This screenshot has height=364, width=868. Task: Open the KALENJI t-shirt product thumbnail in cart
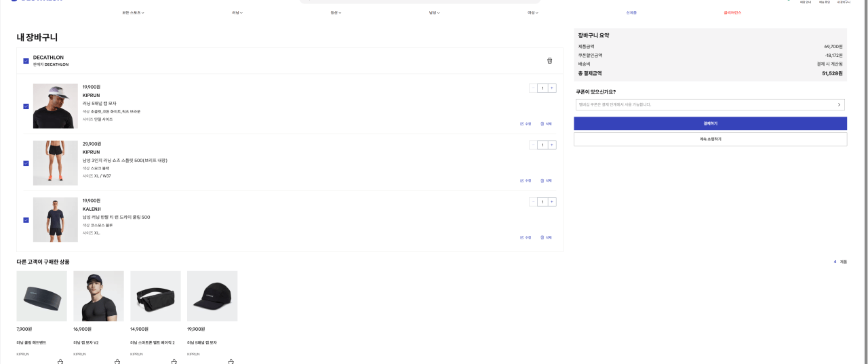[x=55, y=220]
